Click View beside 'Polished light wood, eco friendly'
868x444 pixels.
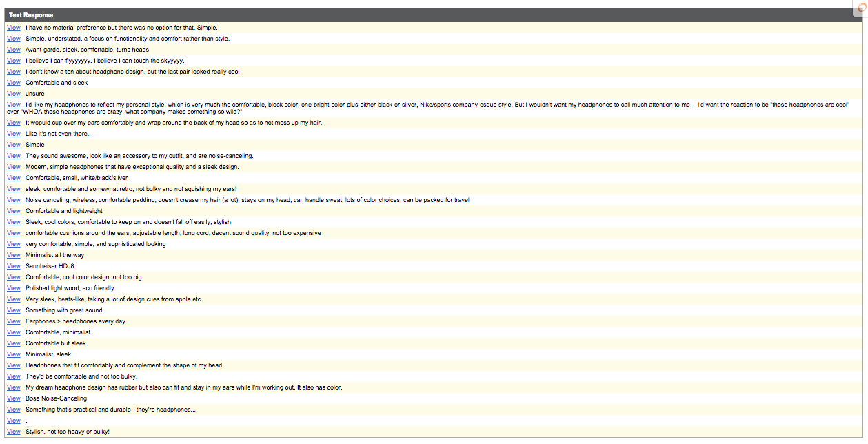(13, 288)
